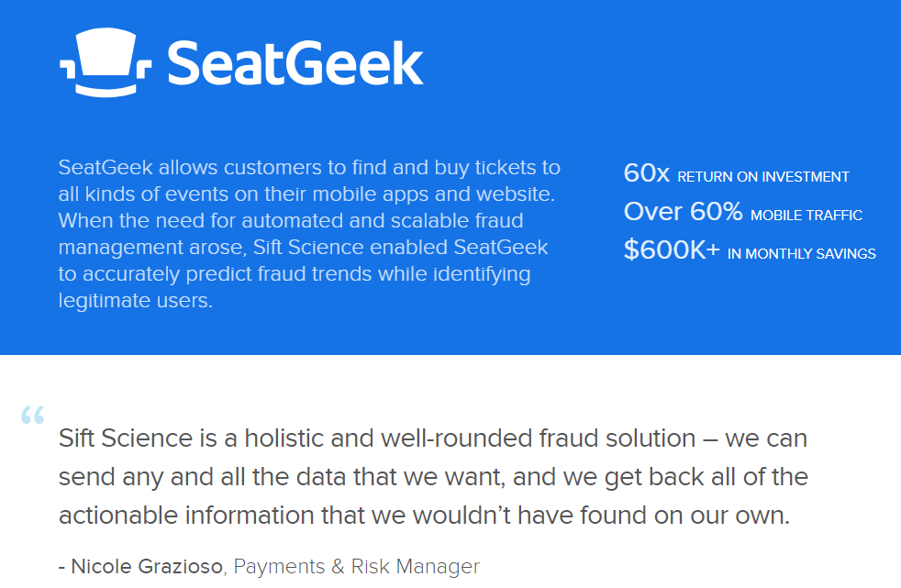Click the SeatGeek description paragraph

point(309,234)
